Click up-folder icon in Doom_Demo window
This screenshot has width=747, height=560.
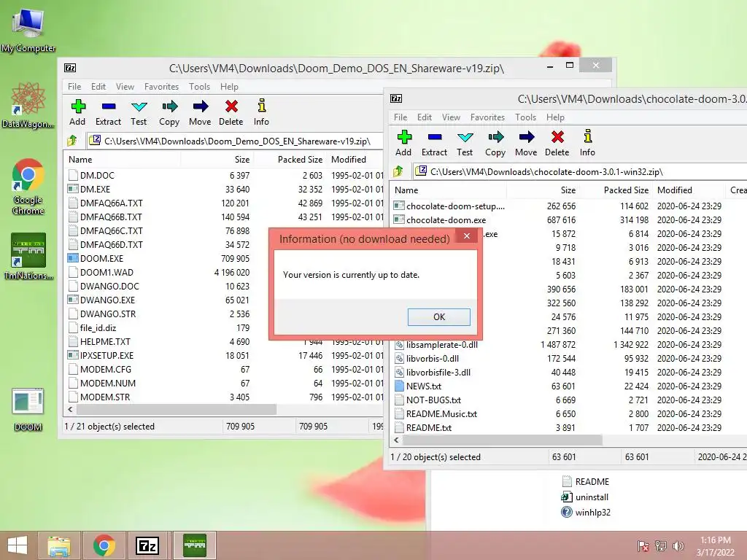click(72, 141)
